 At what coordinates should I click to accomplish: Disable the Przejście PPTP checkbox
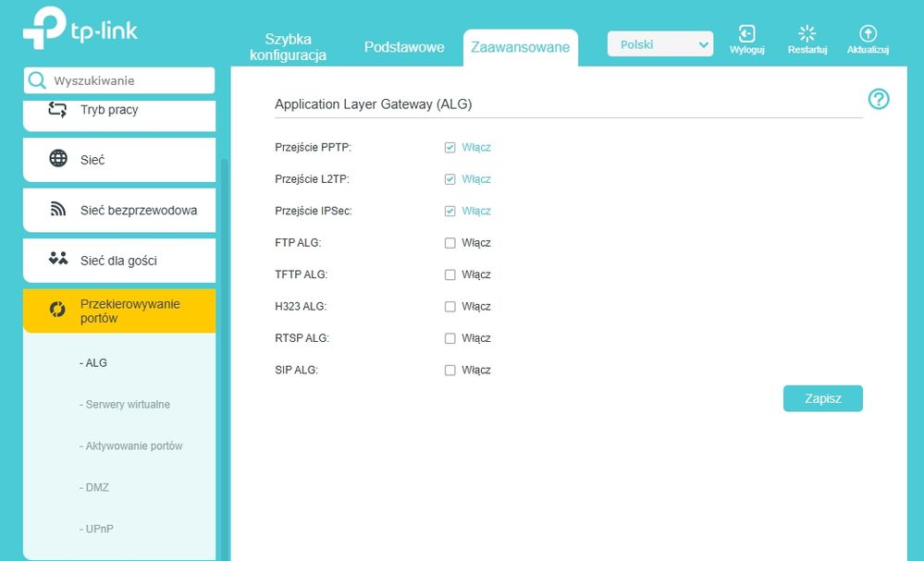pyautogui.click(x=450, y=147)
